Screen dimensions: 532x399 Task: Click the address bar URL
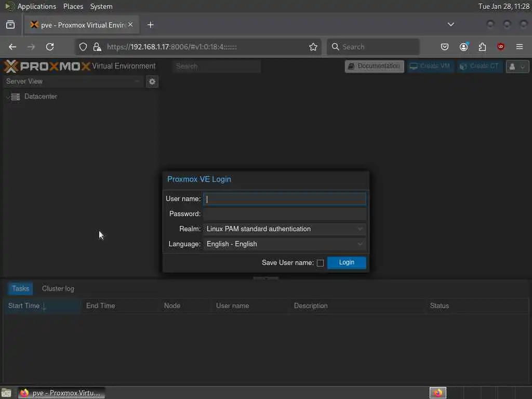click(171, 47)
